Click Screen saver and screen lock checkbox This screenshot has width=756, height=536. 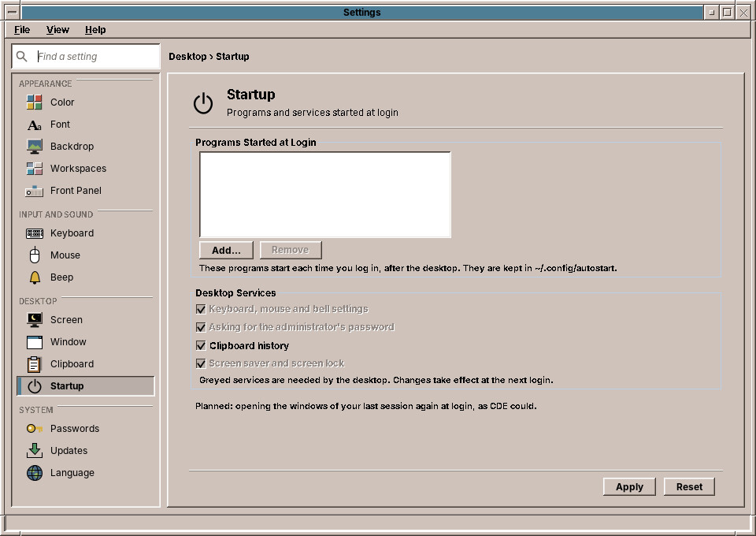(201, 363)
